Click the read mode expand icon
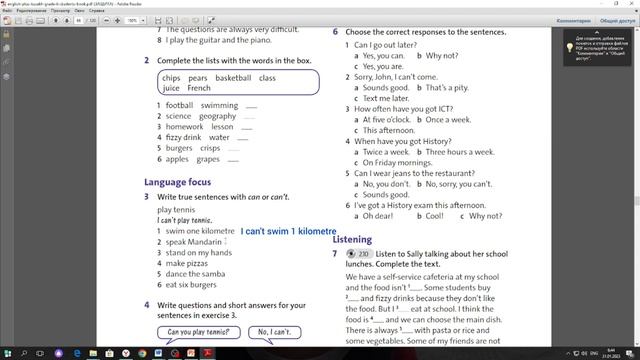 coord(211,20)
